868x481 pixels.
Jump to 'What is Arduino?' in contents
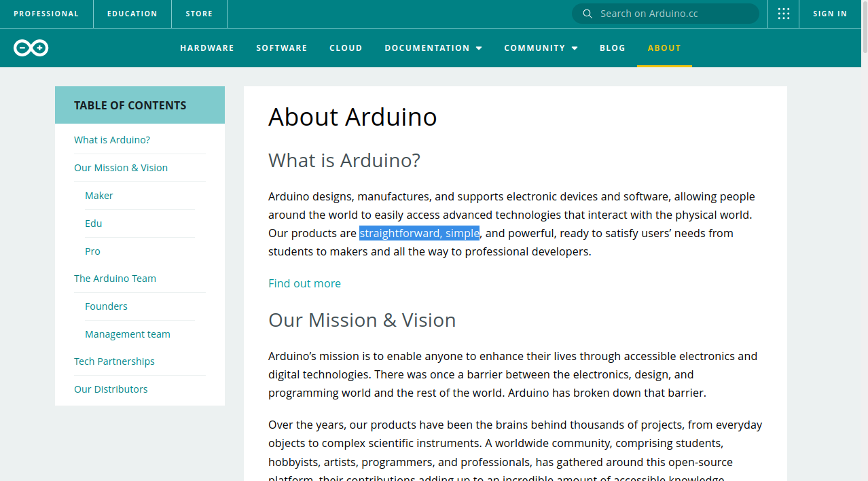point(111,139)
